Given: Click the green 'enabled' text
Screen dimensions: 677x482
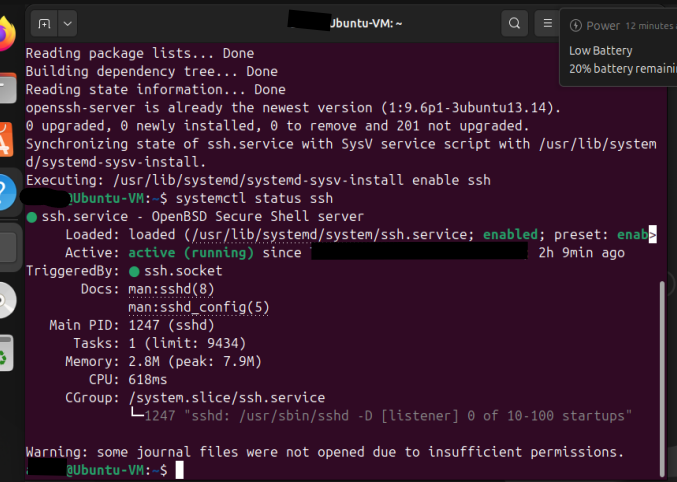Looking at the screenshot, I should (x=510, y=235).
